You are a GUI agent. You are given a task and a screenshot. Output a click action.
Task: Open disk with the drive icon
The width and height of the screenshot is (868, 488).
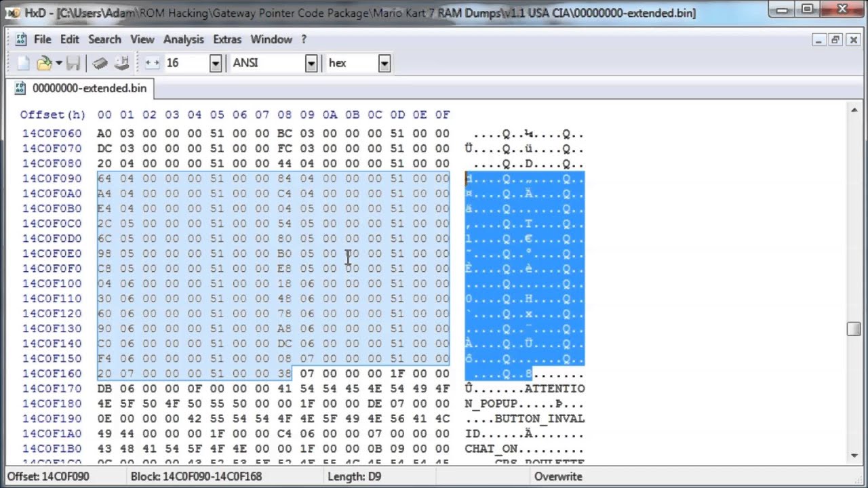click(x=122, y=63)
